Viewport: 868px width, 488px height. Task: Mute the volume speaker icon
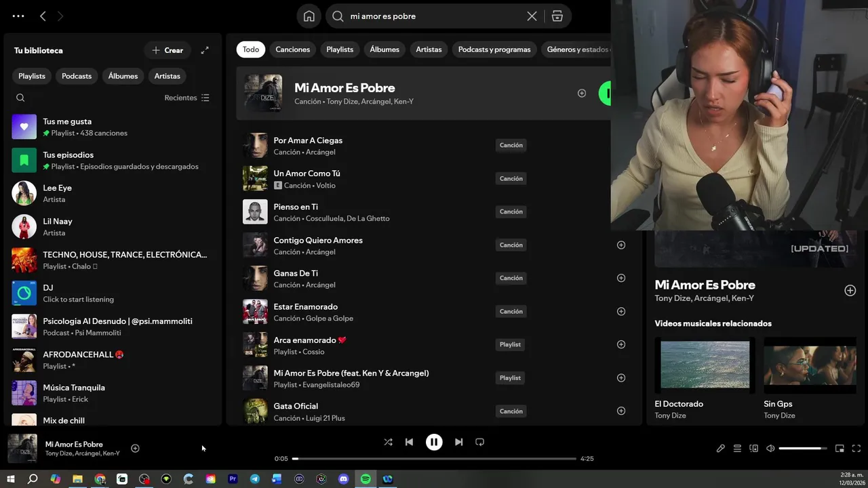pos(770,448)
